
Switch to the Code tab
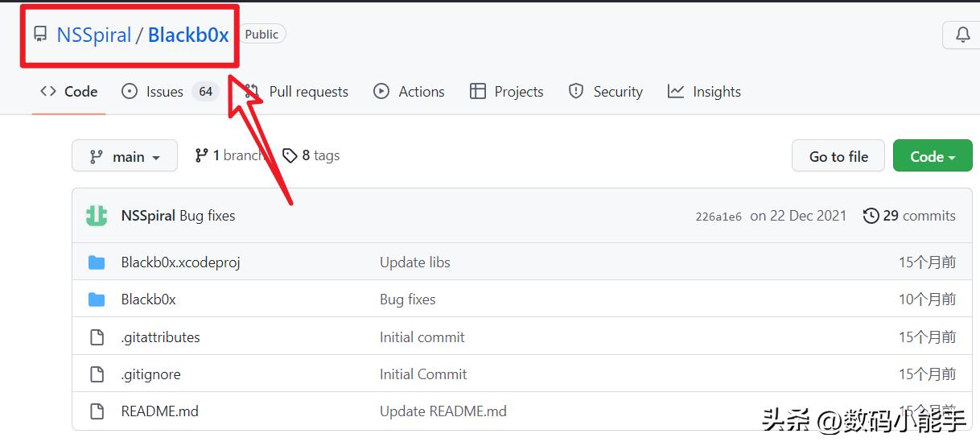click(x=69, y=92)
